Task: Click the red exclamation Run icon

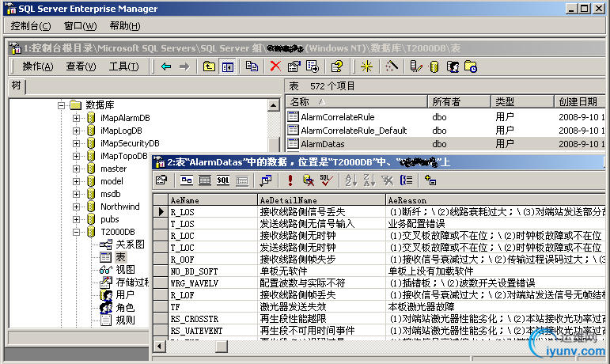Action: (x=290, y=180)
